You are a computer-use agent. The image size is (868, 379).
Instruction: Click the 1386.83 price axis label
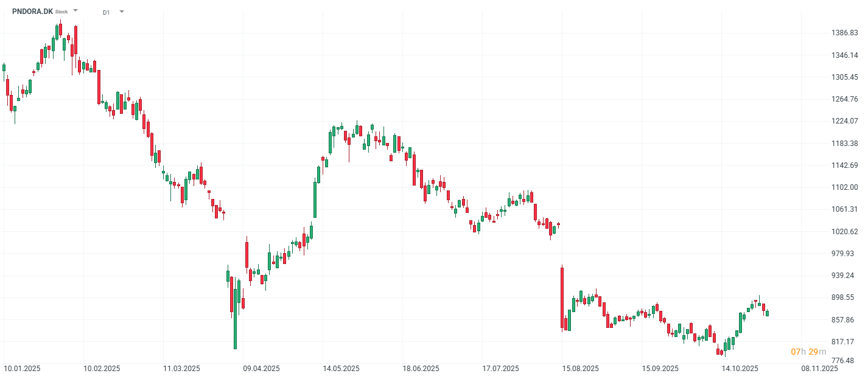845,33
